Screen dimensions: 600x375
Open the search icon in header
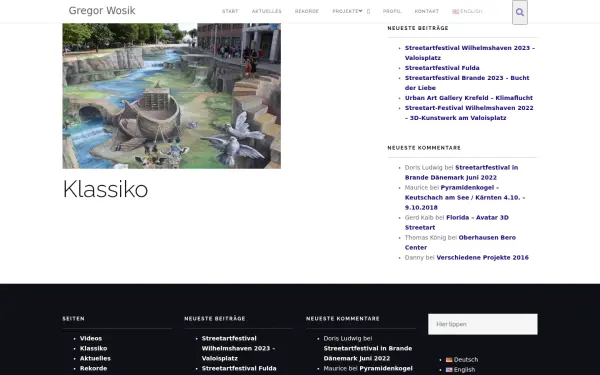pyautogui.click(x=520, y=12)
